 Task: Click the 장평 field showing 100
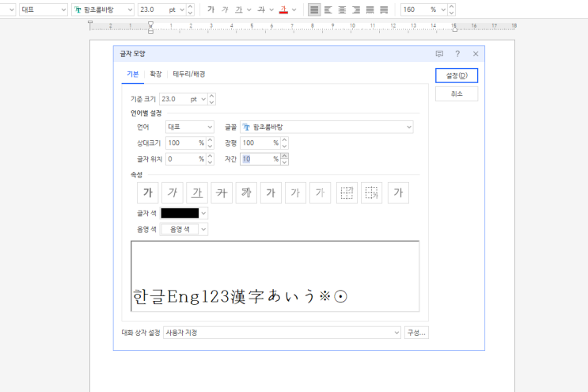pyautogui.click(x=257, y=143)
